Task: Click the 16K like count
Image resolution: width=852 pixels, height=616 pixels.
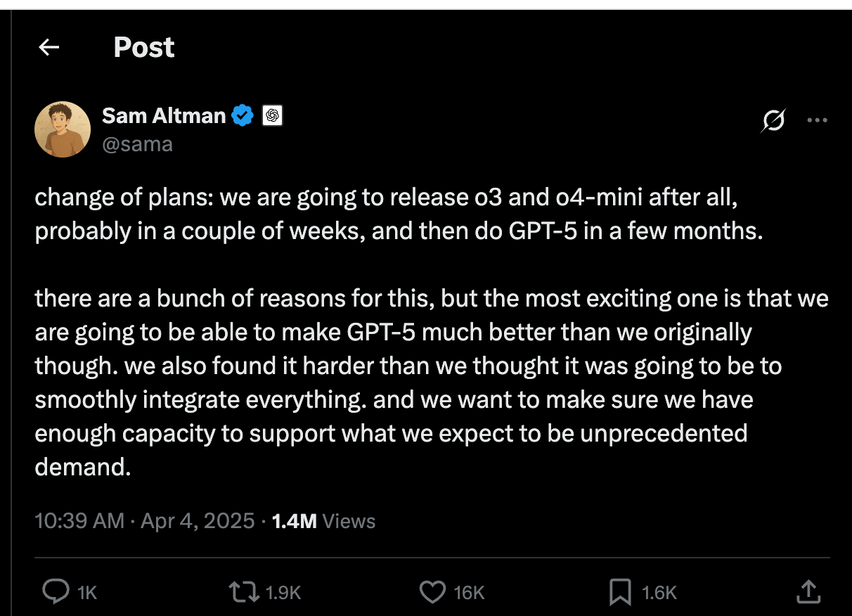Action: click(469, 593)
